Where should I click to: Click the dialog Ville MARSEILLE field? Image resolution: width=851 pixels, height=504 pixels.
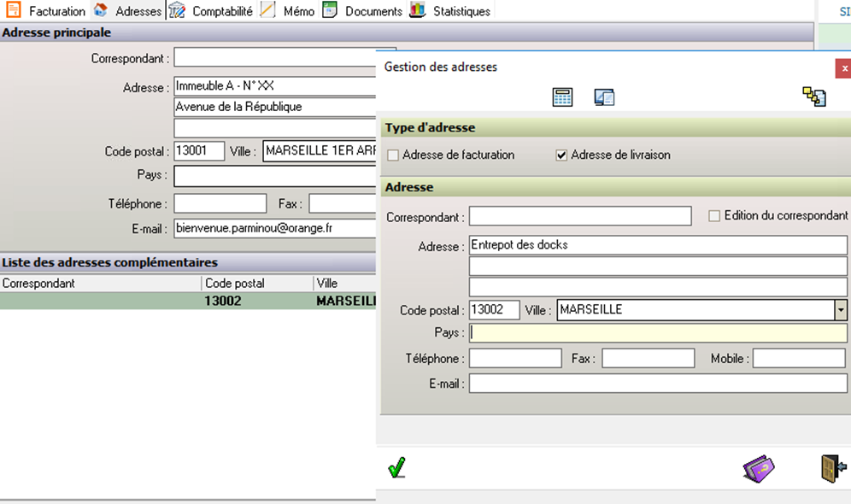pyautogui.click(x=695, y=310)
